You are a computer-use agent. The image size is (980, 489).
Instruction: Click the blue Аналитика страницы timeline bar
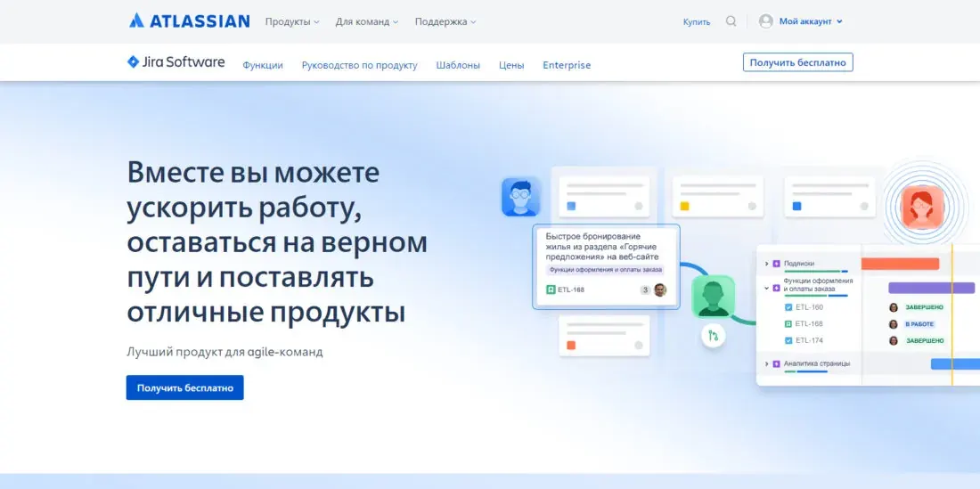(x=955, y=363)
